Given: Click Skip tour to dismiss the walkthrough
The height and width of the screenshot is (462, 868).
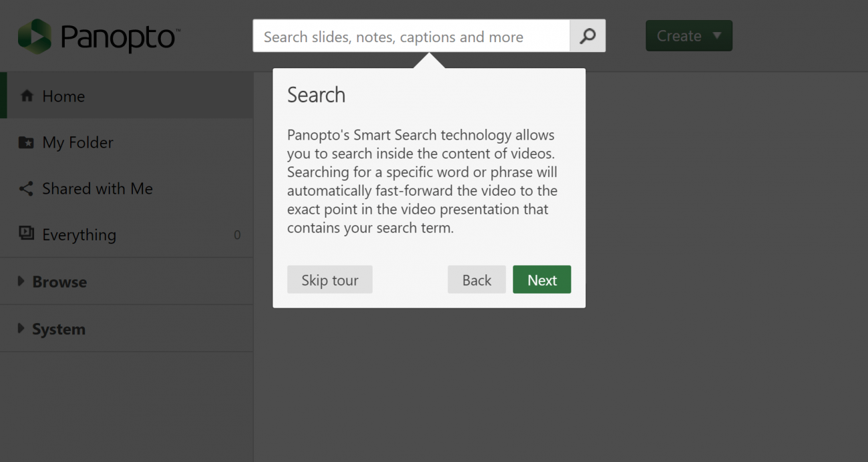Looking at the screenshot, I should [x=329, y=279].
